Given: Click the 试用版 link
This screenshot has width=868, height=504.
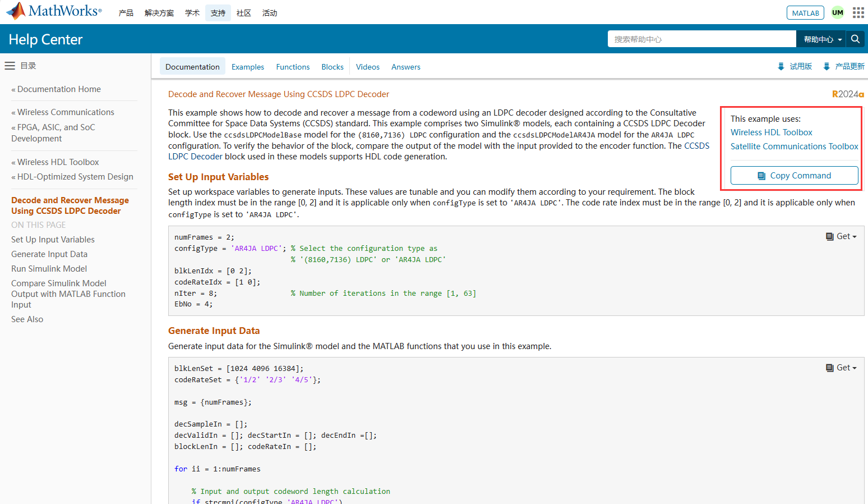Looking at the screenshot, I should pyautogui.click(x=801, y=66).
